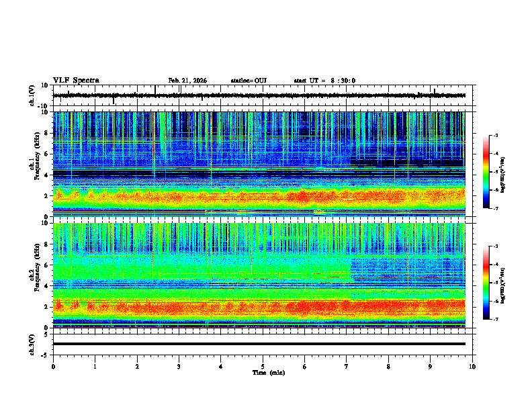The image size is (532, 411).
Task: Click the "-7" label on ch.1 colorbar
Action: (496, 208)
